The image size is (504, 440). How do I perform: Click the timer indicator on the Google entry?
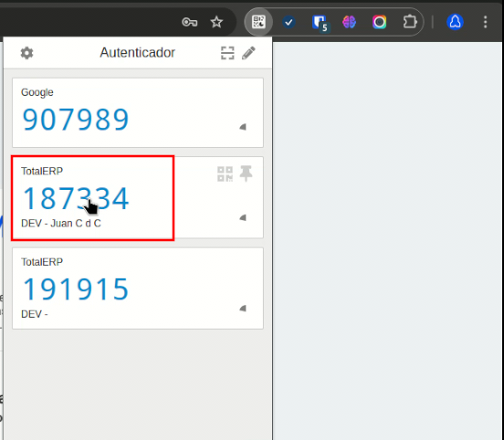point(243,127)
